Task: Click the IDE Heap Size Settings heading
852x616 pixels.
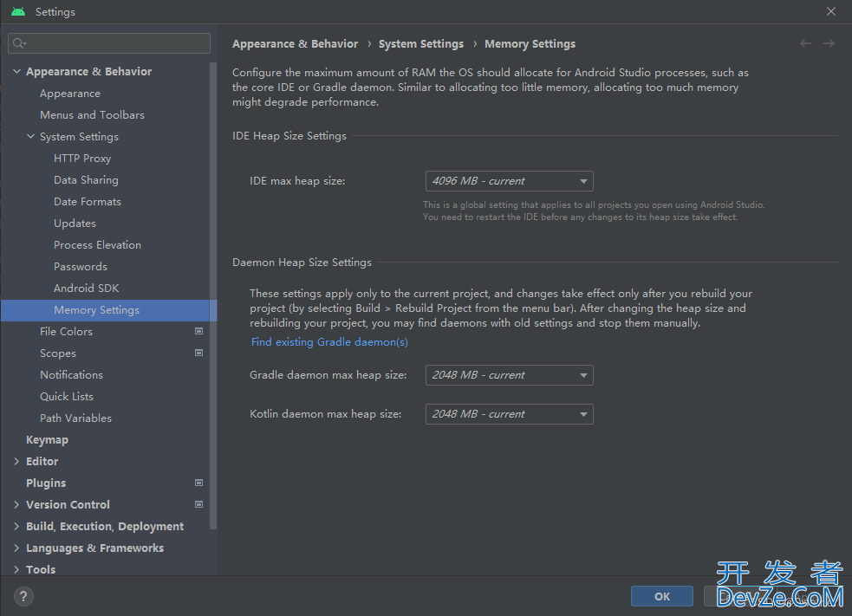Action: (289, 136)
